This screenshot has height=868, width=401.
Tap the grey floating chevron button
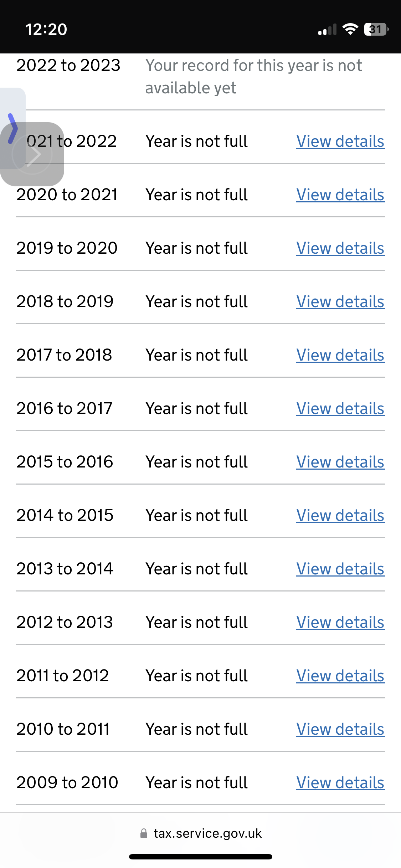[32, 154]
